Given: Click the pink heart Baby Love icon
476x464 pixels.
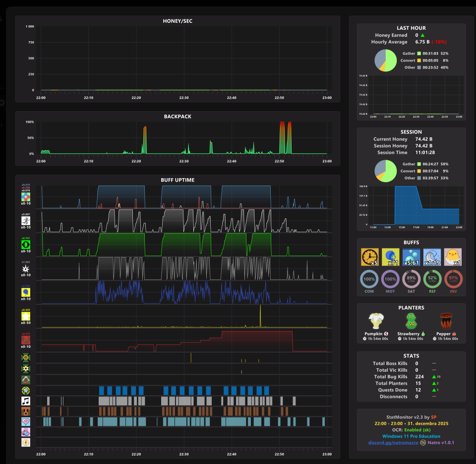Looking at the screenshot, I should coord(26,421).
